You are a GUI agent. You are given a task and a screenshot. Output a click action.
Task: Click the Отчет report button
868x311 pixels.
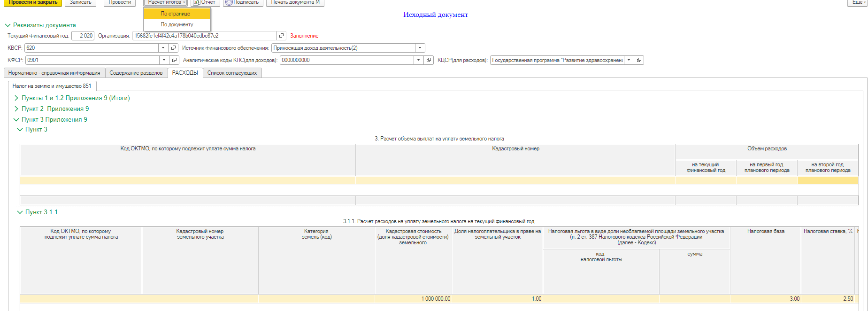205,2
